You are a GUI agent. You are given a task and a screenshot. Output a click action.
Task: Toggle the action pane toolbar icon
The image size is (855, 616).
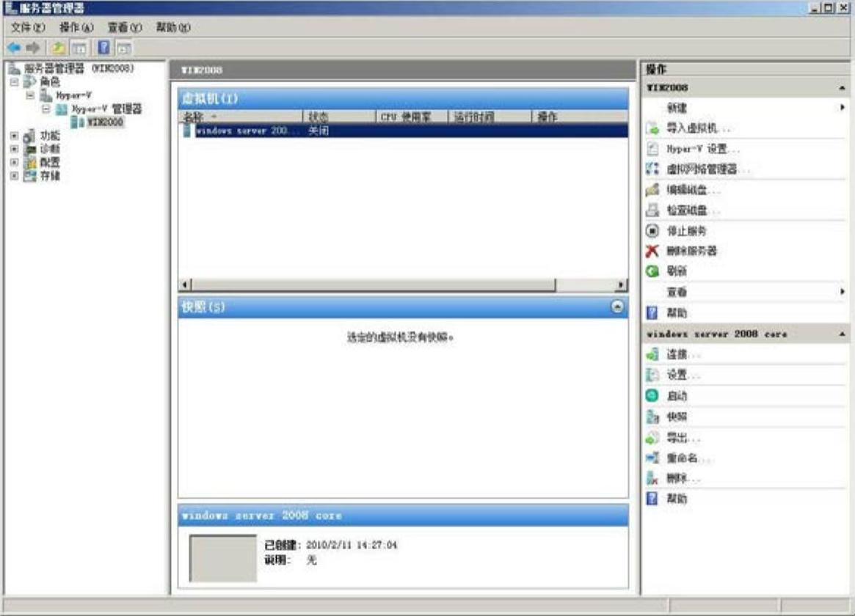coord(124,48)
